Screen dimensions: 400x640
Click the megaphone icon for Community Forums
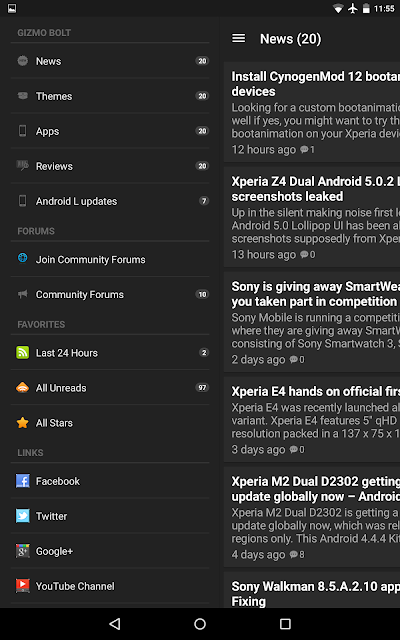coord(22,294)
